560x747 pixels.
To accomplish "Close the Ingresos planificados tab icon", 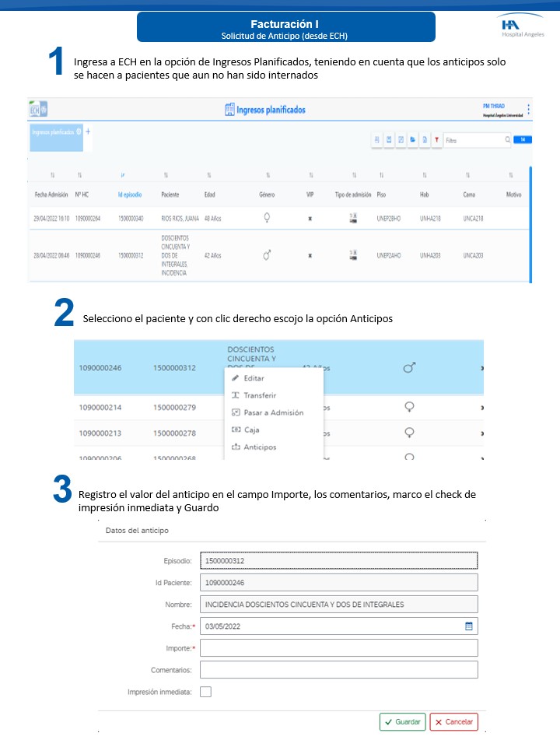I will tap(79, 132).
